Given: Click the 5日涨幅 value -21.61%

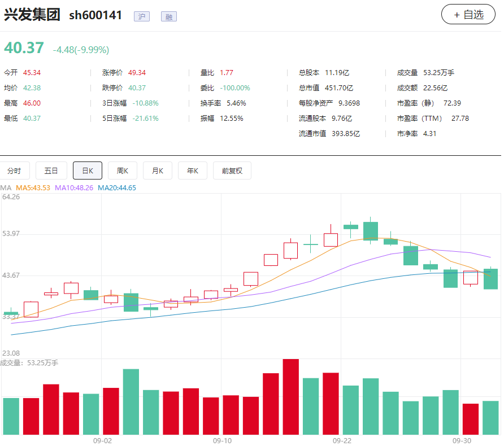Looking at the screenshot, I should coord(146,118).
